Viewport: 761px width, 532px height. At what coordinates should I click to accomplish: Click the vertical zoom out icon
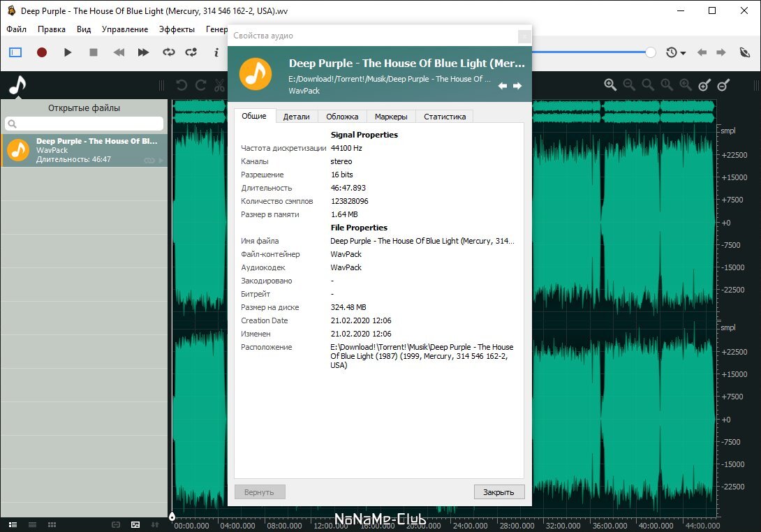[x=723, y=85]
